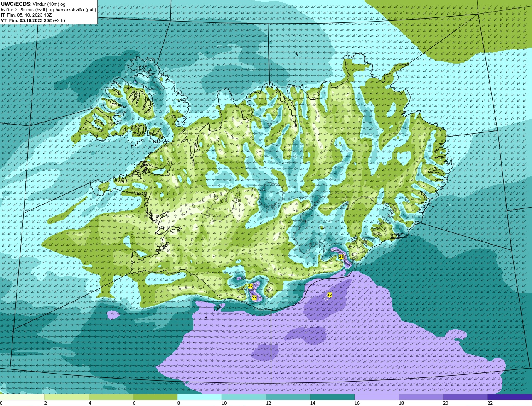This screenshot has height=406, width=532.
Task: Click the above 22 m/s dark purple legend swatch
Action: [x=510, y=397]
